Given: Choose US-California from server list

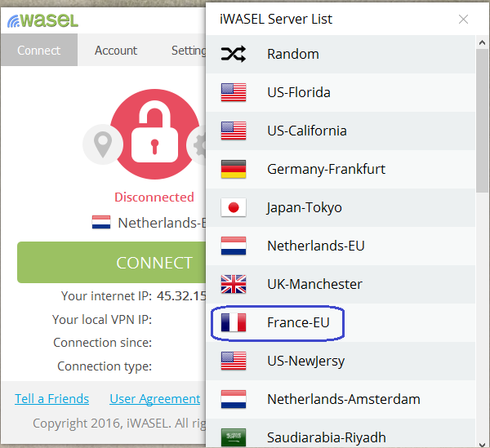Looking at the screenshot, I should 341,131.
